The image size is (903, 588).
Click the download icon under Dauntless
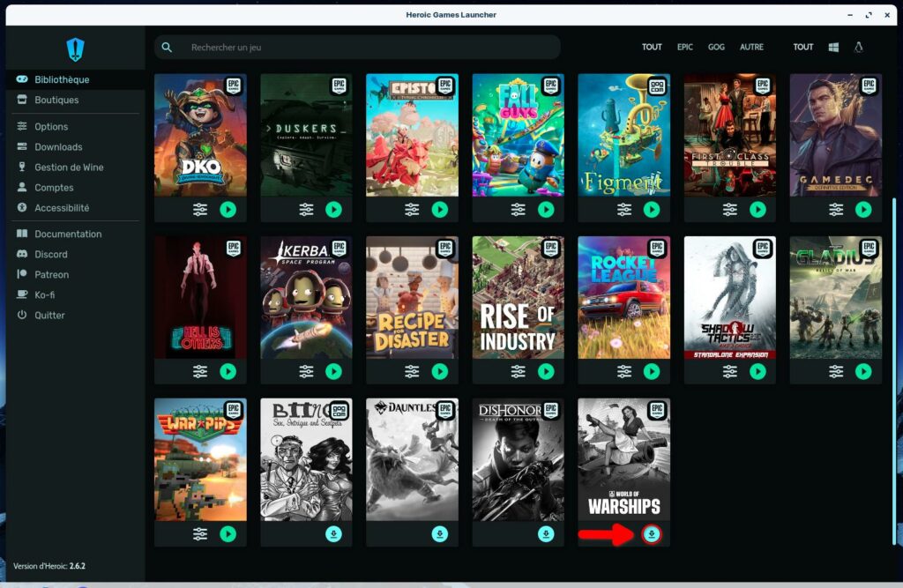tap(439, 533)
